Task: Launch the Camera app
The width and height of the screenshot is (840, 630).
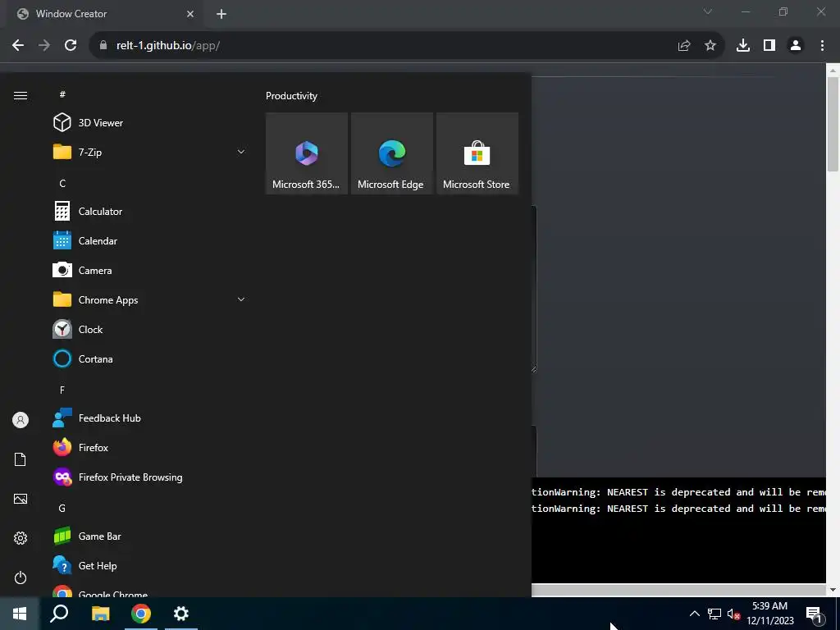Action: 150,271
